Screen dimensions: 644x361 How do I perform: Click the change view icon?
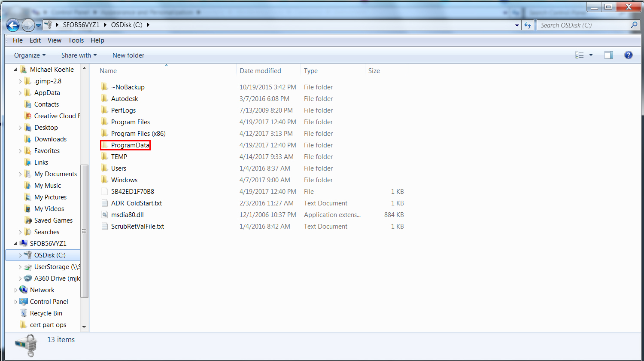coord(580,55)
